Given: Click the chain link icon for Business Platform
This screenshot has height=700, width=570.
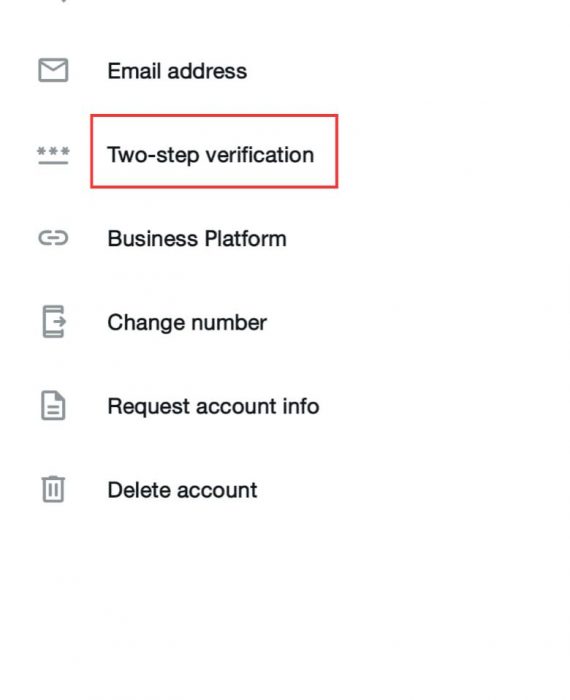Looking at the screenshot, I should tap(53, 238).
